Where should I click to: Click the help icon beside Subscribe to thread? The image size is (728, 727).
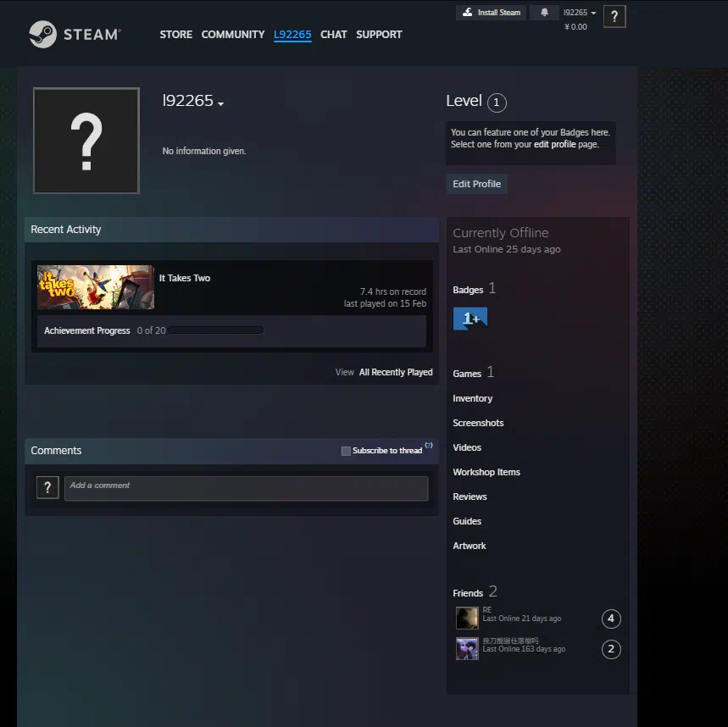[429, 446]
